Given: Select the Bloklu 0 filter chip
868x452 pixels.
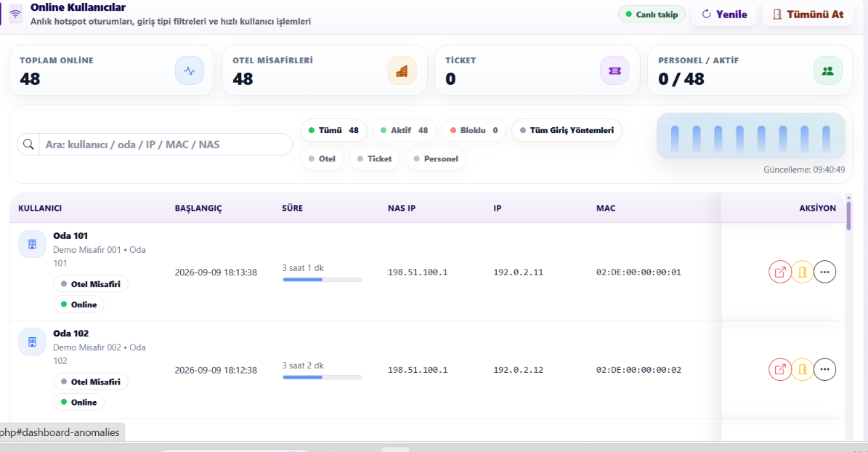Looking at the screenshot, I should click(474, 130).
